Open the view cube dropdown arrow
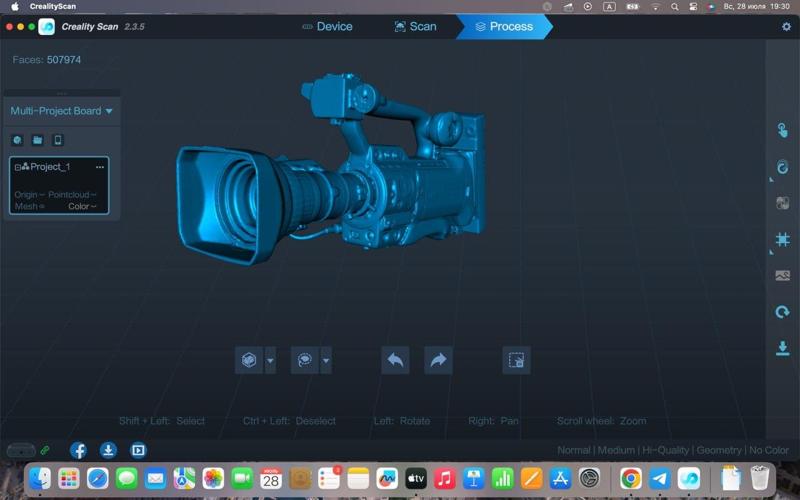 coord(270,361)
